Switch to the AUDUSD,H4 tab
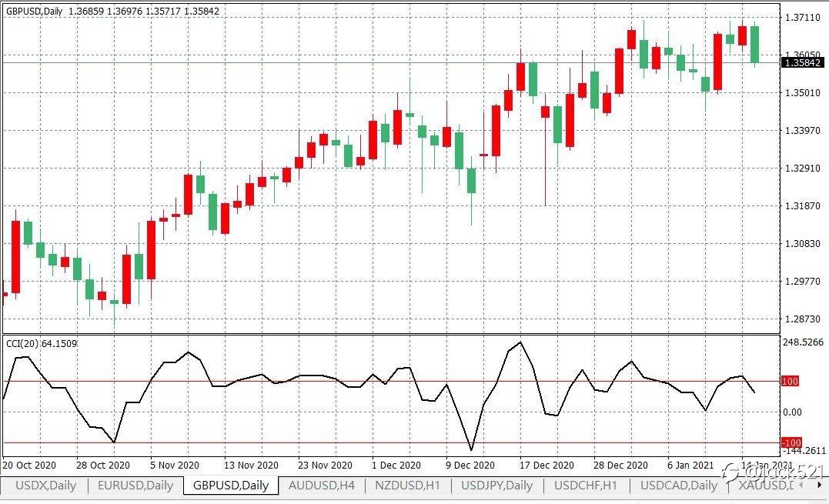The image size is (829, 504). (x=322, y=485)
